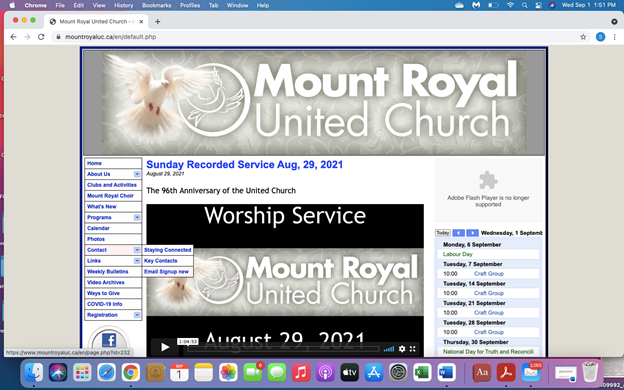Open National Day for Truth and Reconciliation event
Image resolution: width=624 pixels, height=390 pixels.
(488, 352)
